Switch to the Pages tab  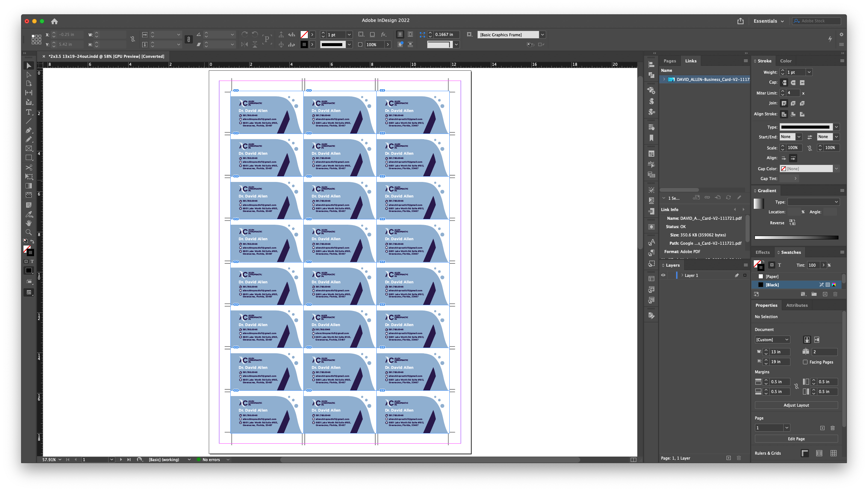pyautogui.click(x=669, y=61)
